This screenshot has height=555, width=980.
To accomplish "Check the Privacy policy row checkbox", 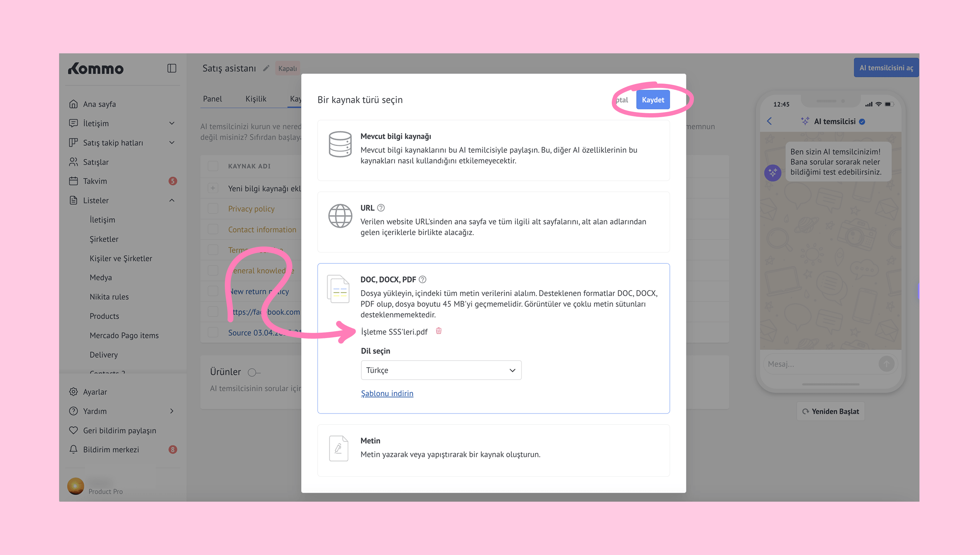I will pos(213,209).
